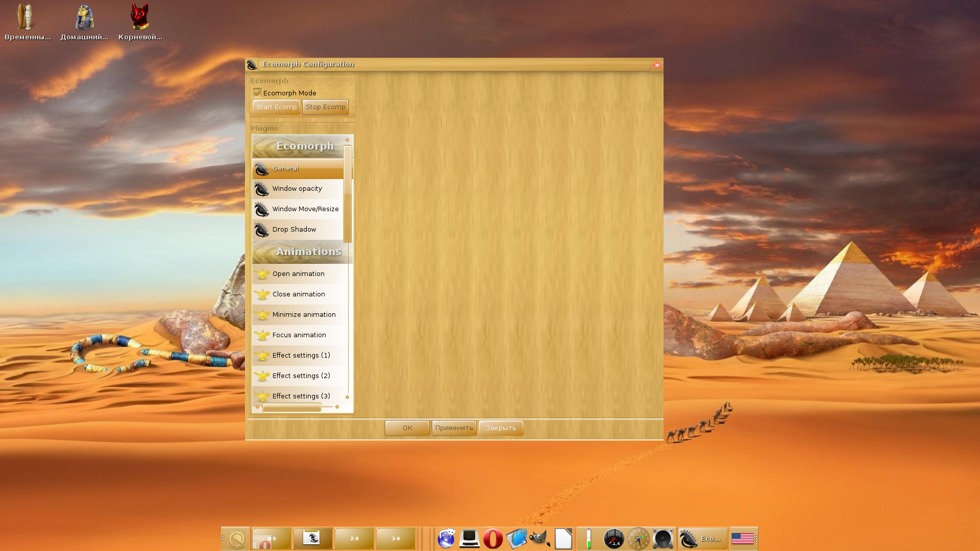This screenshot has height=551, width=980.
Task: Click the dragon icon beside Window opacity
Action: [x=262, y=189]
